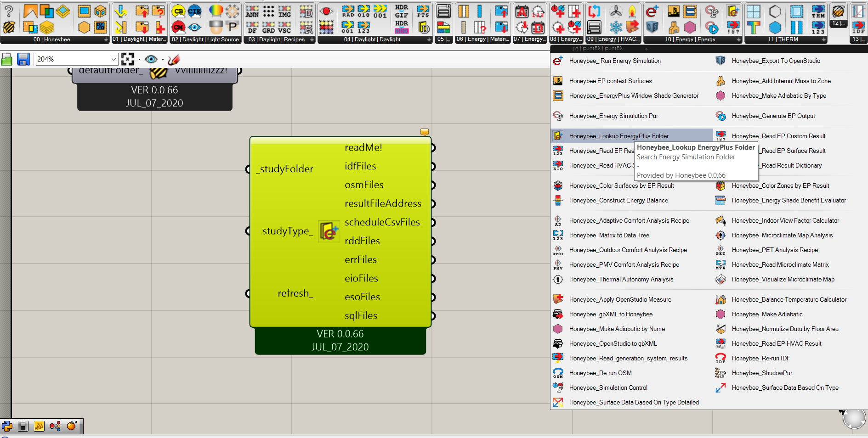Click the Honeybee_Run Energy Simulation icon
The height and width of the screenshot is (438, 868).
558,61
